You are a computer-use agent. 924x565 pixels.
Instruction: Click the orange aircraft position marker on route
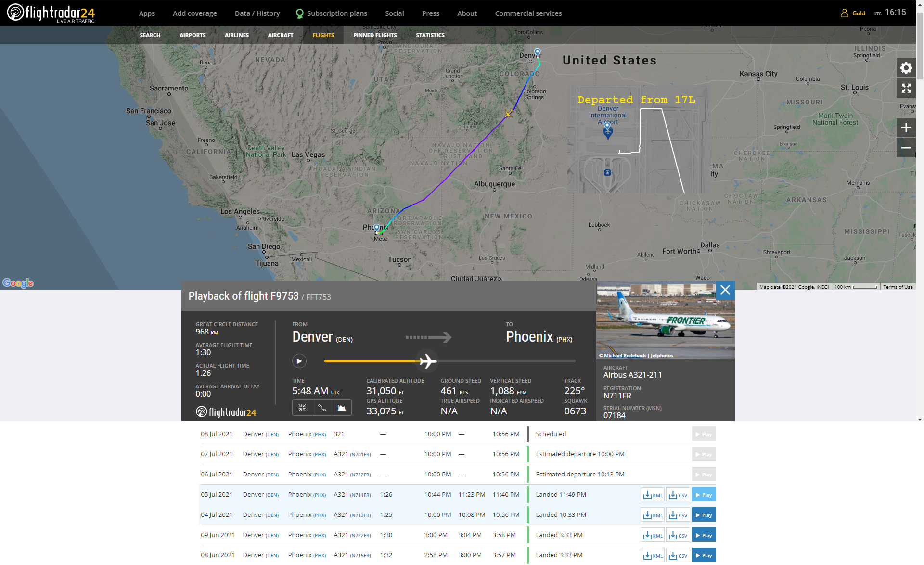click(x=508, y=114)
